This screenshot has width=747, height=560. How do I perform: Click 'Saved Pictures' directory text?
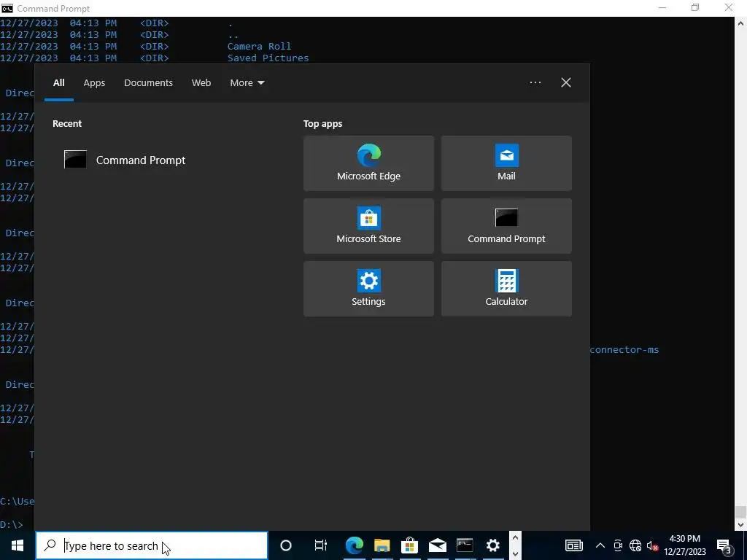coord(268,58)
